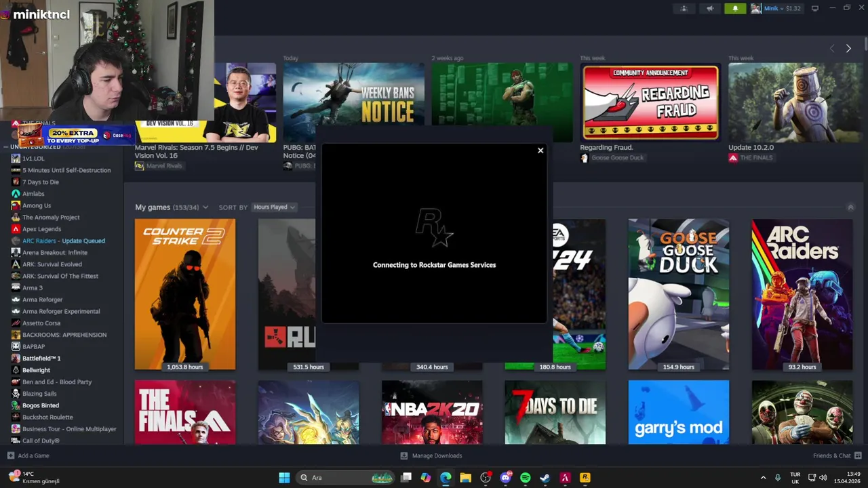Select Arma Reforger Experimental entry
The width and height of the screenshot is (868, 488).
(61, 311)
